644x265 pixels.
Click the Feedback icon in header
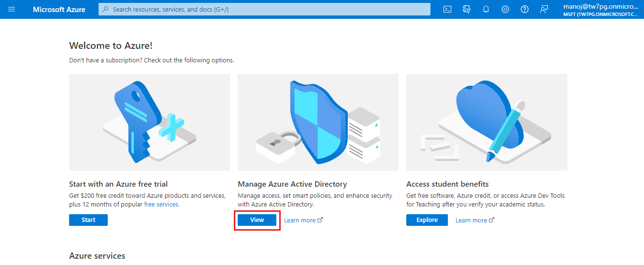click(x=544, y=9)
